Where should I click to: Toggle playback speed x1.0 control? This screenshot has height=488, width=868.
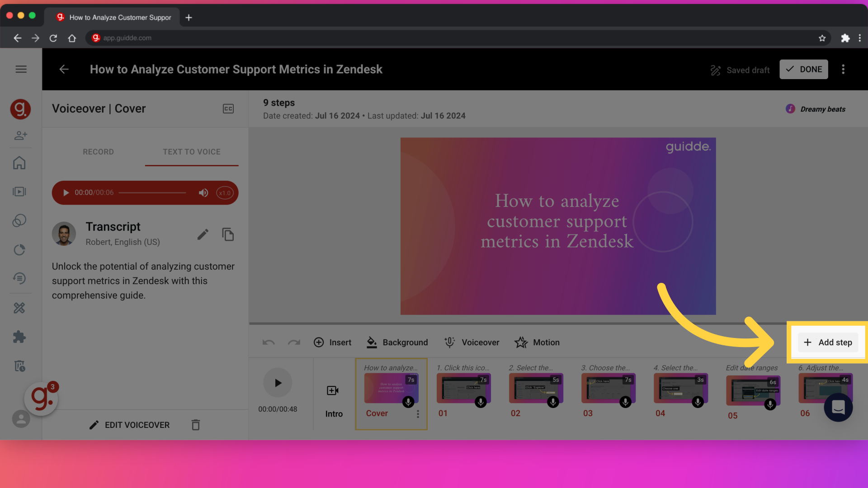(x=224, y=192)
